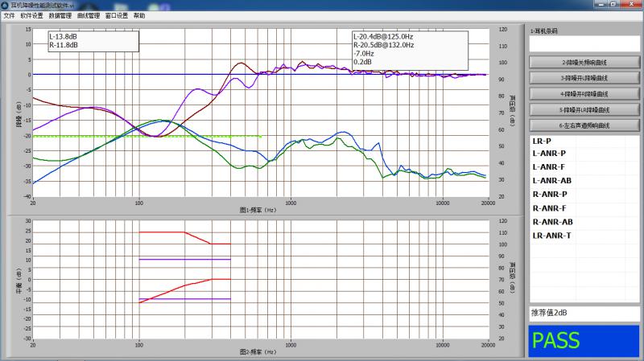Click the blue PASS result indicator
644x361 pixels.
click(x=584, y=341)
